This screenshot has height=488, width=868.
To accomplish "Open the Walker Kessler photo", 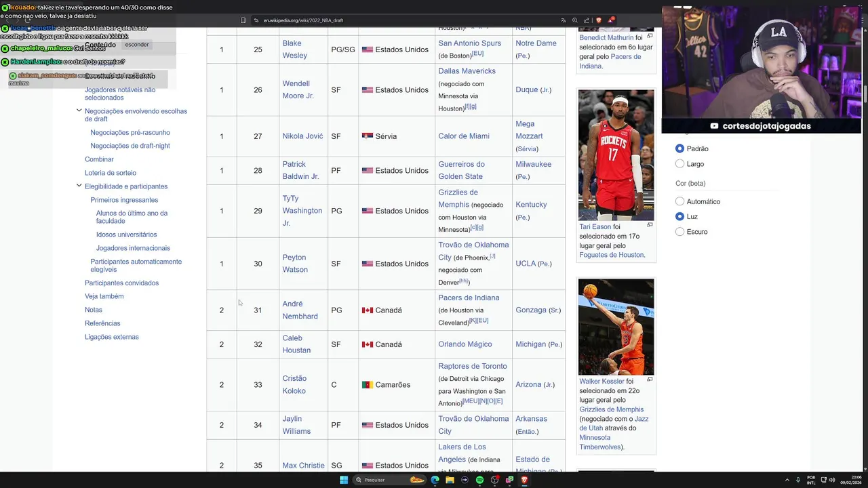I will (616, 327).
